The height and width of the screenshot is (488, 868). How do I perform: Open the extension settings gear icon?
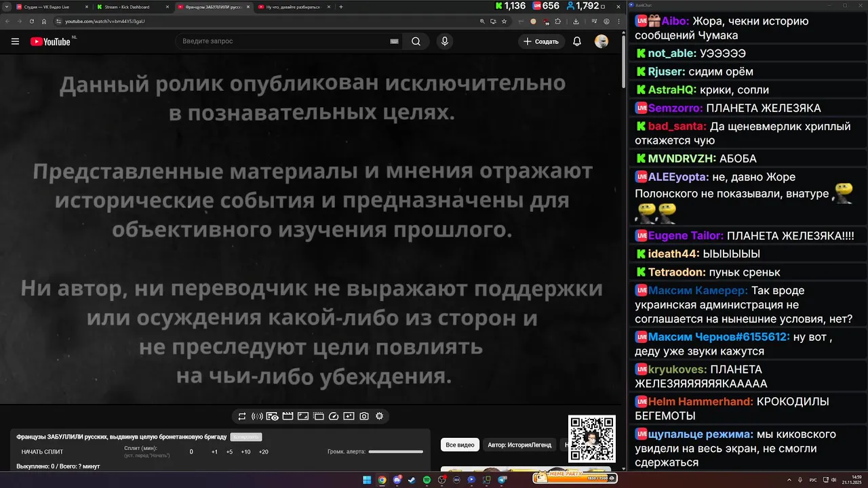(380, 416)
